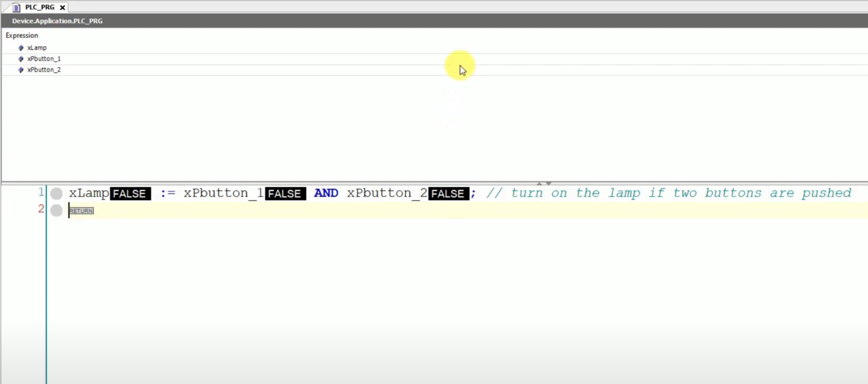Click the FALSE inline value of xLamp
This screenshot has height=384, width=868.
tap(130, 194)
